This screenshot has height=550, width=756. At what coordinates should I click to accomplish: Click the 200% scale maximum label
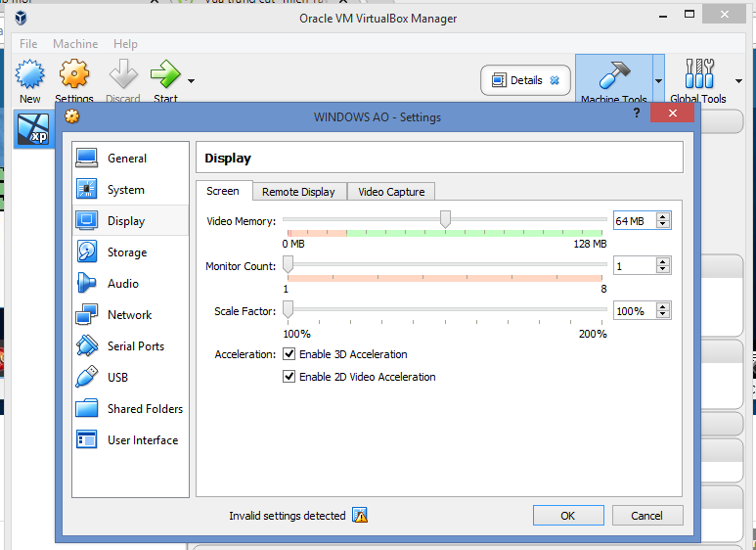pos(593,334)
